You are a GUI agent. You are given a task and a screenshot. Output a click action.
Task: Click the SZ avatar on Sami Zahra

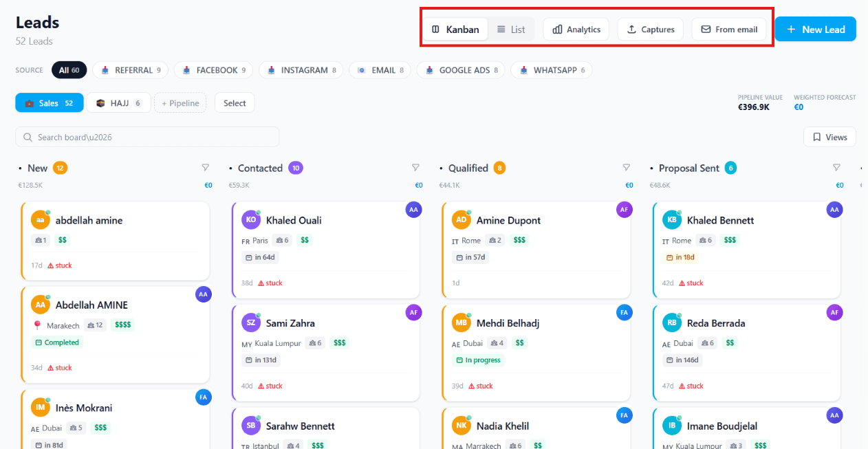(x=251, y=323)
